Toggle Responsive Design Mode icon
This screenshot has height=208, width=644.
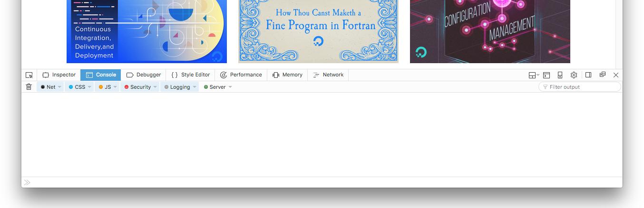560,75
